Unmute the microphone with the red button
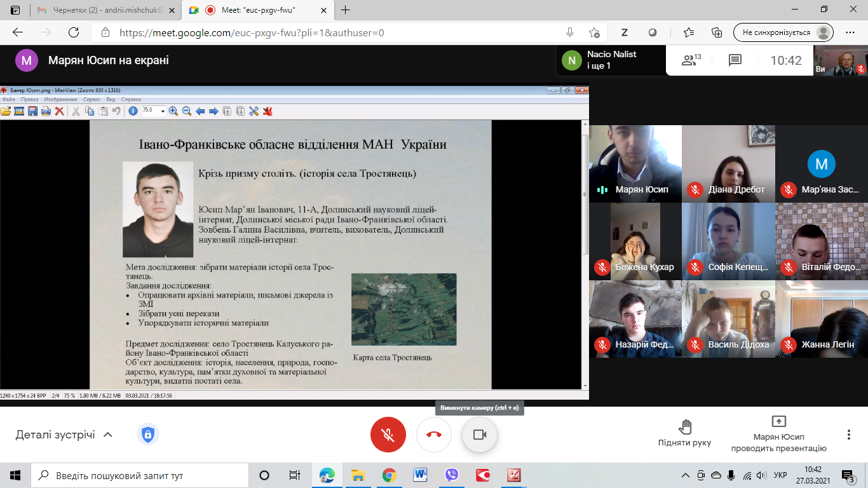Viewport: 868px width, 488px height. (x=388, y=435)
